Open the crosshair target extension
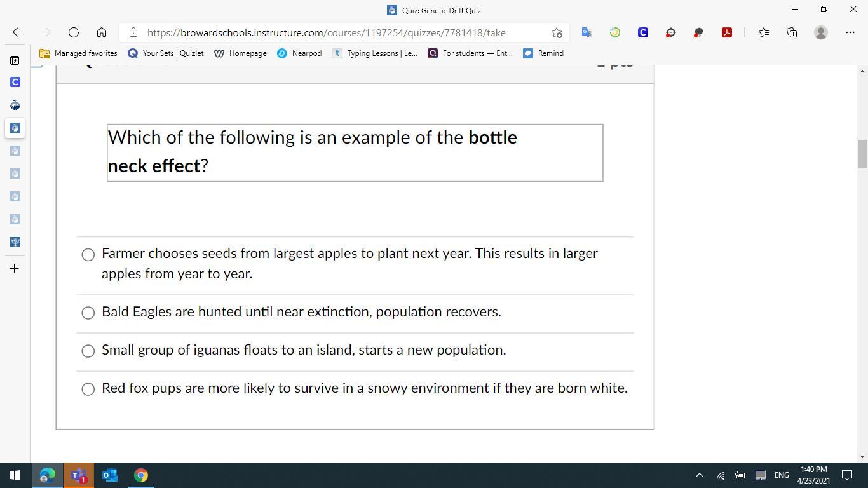Screen dimensions: 868x488 coord(671,32)
